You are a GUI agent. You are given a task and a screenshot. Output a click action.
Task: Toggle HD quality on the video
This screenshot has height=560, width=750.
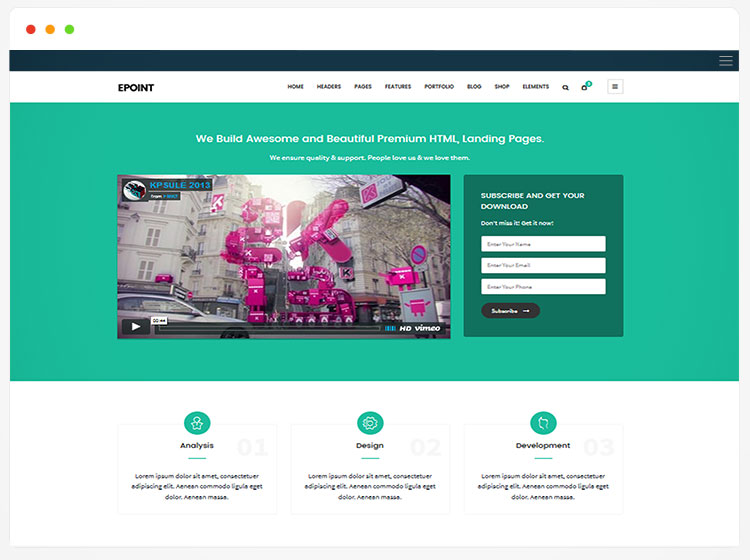point(406,327)
